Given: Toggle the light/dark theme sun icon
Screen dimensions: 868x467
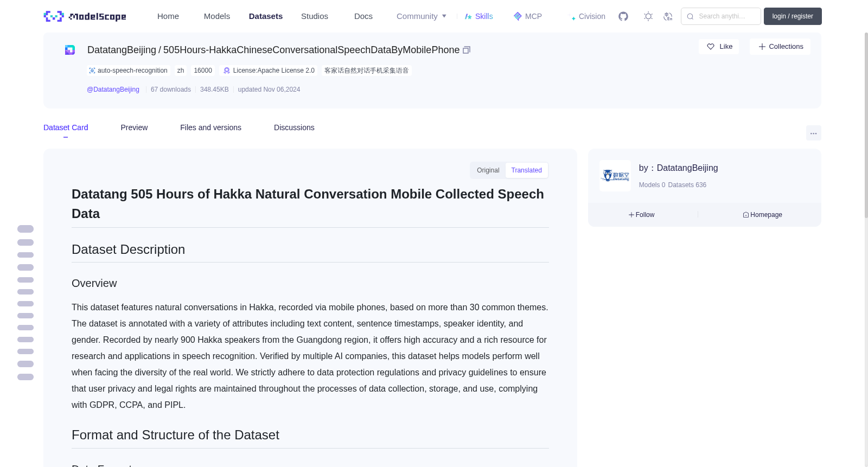Looking at the screenshot, I should [648, 16].
